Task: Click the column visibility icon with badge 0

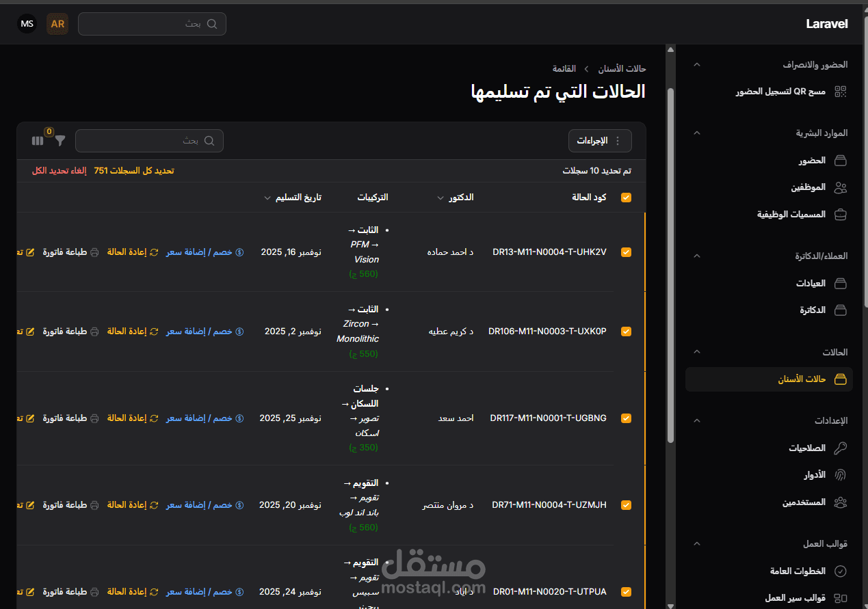Action: (38, 141)
